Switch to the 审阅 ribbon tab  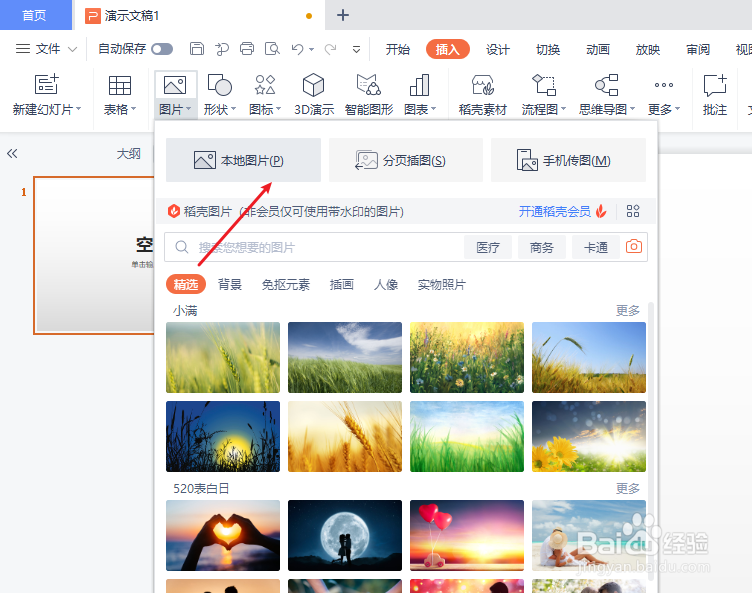tap(698, 49)
